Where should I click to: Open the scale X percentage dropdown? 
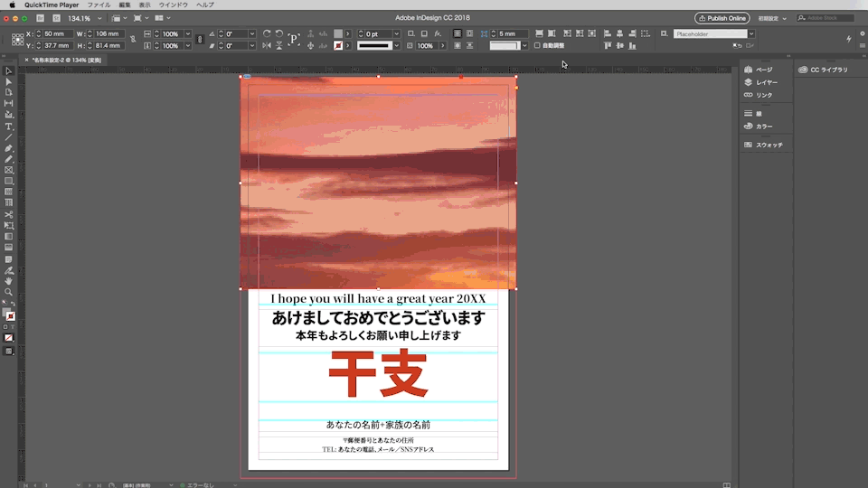point(188,33)
